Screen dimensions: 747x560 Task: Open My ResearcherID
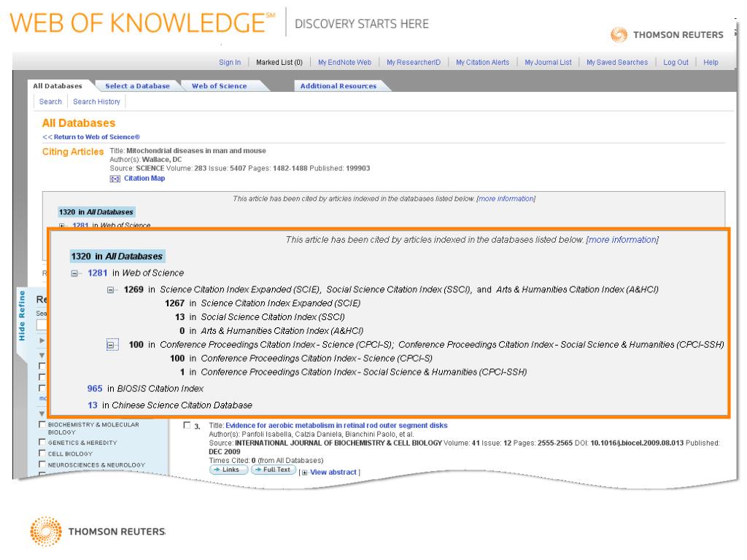pyautogui.click(x=414, y=63)
